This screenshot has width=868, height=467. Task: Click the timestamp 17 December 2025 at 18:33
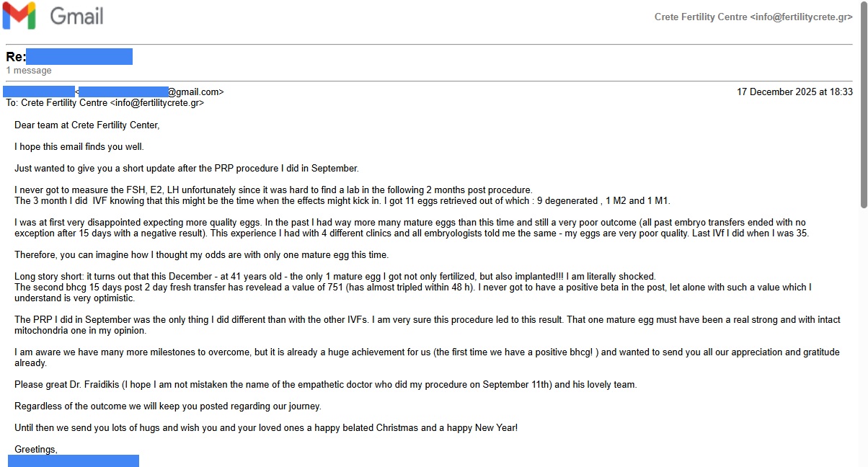[x=794, y=92]
